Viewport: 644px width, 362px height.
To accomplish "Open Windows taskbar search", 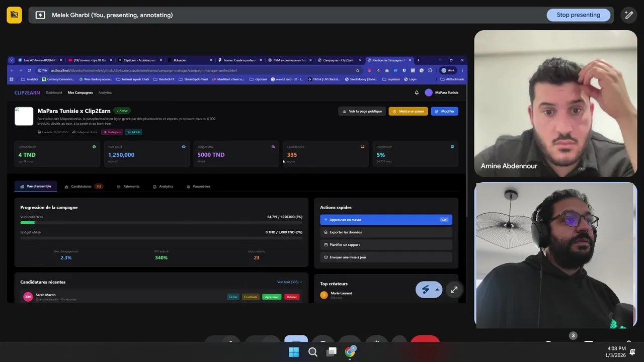I will [312, 352].
